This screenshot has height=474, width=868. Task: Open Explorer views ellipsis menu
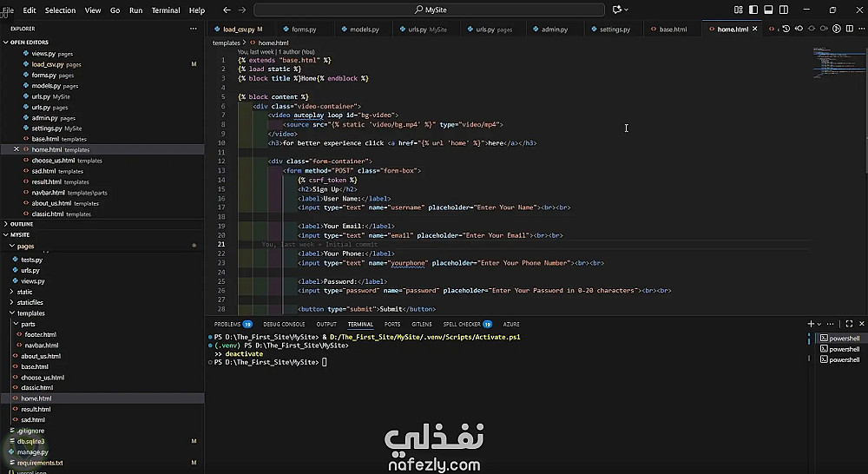click(x=194, y=29)
